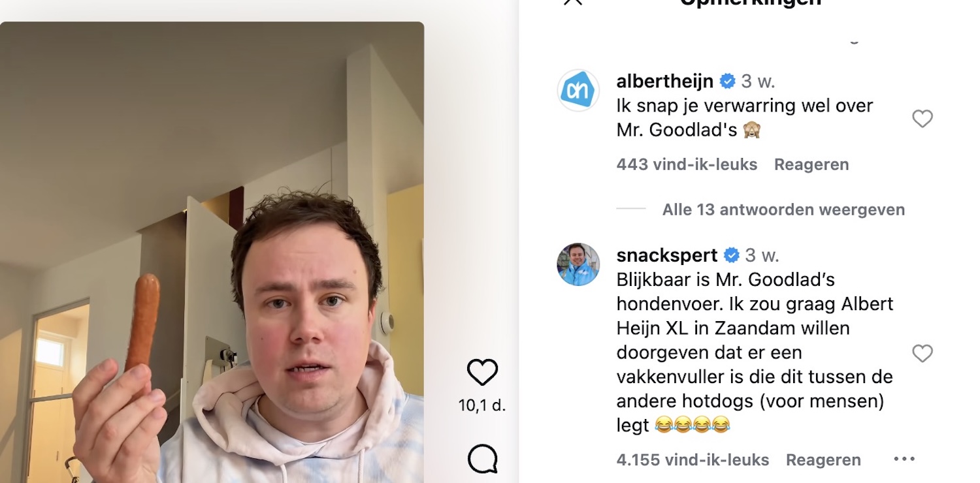Open the albertheijn username link
Screen dimensions: 980x483
pos(665,82)
